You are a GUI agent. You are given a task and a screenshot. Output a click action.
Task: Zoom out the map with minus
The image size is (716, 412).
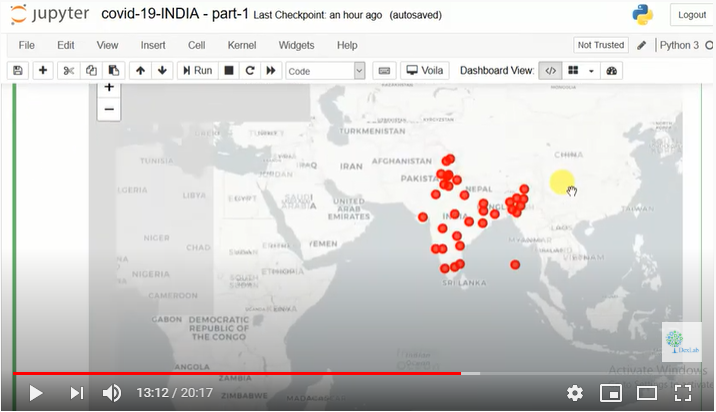(109, 109)
